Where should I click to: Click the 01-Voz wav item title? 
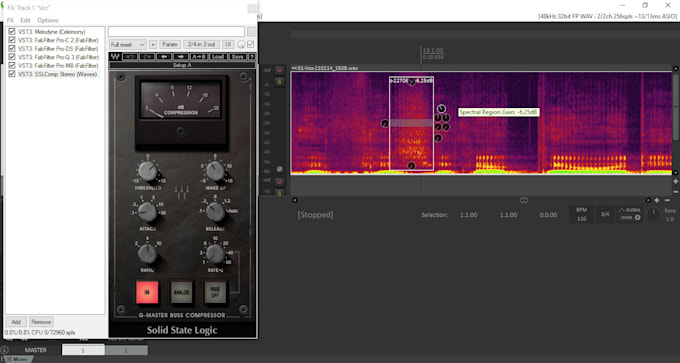tap(325, 68)
